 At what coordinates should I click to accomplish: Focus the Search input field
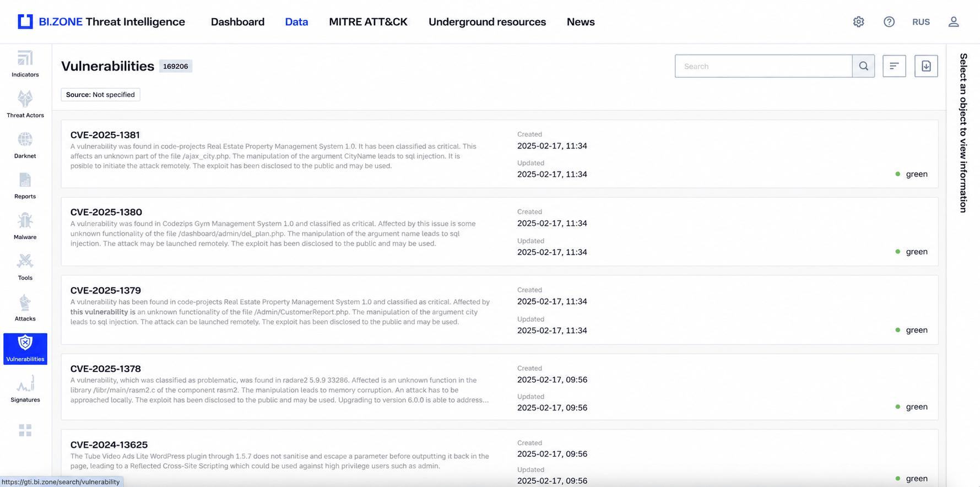764,66
